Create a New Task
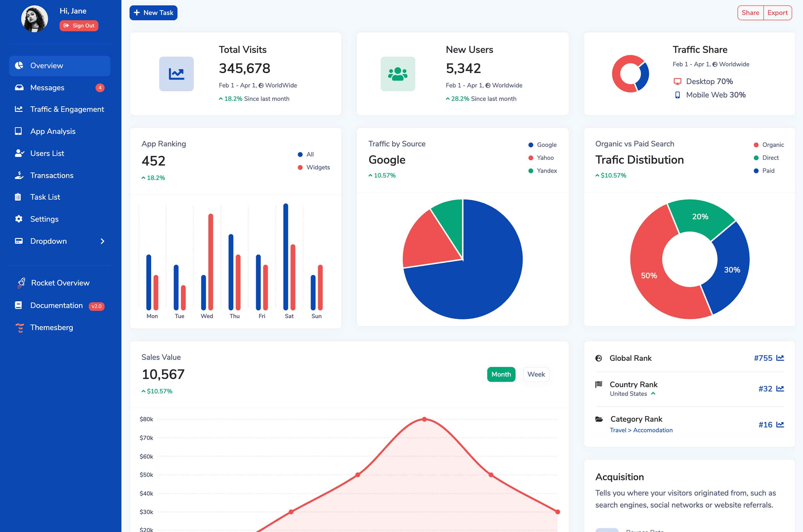 153,13
